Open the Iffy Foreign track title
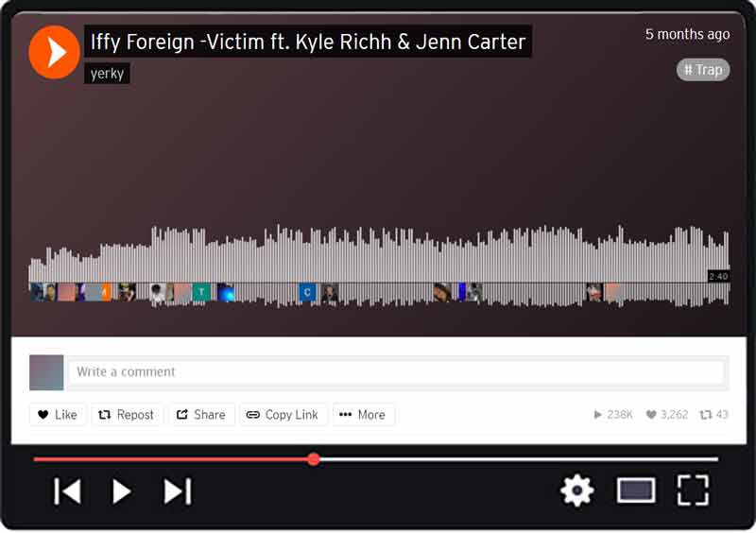The width and height of the screenshot is (756, 533). [307, 43]
